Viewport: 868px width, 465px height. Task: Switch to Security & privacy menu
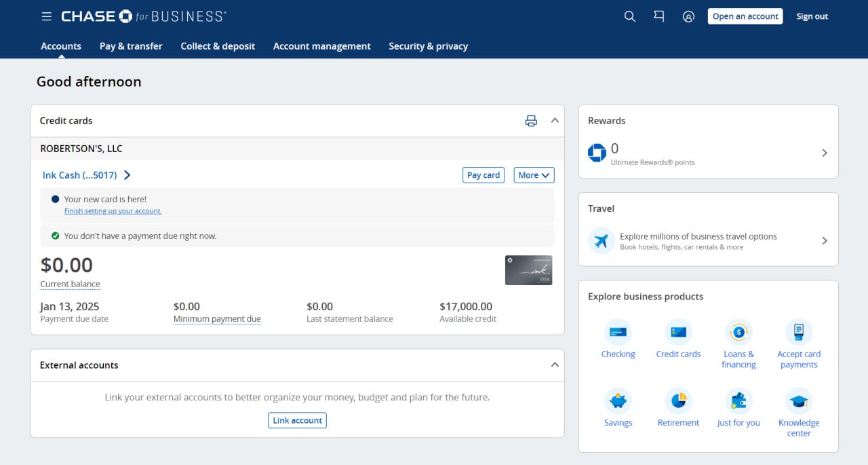pos(428,46)
